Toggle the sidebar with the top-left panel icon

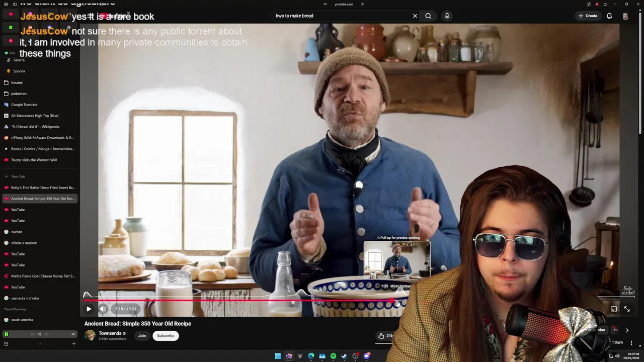click(15, 4)
